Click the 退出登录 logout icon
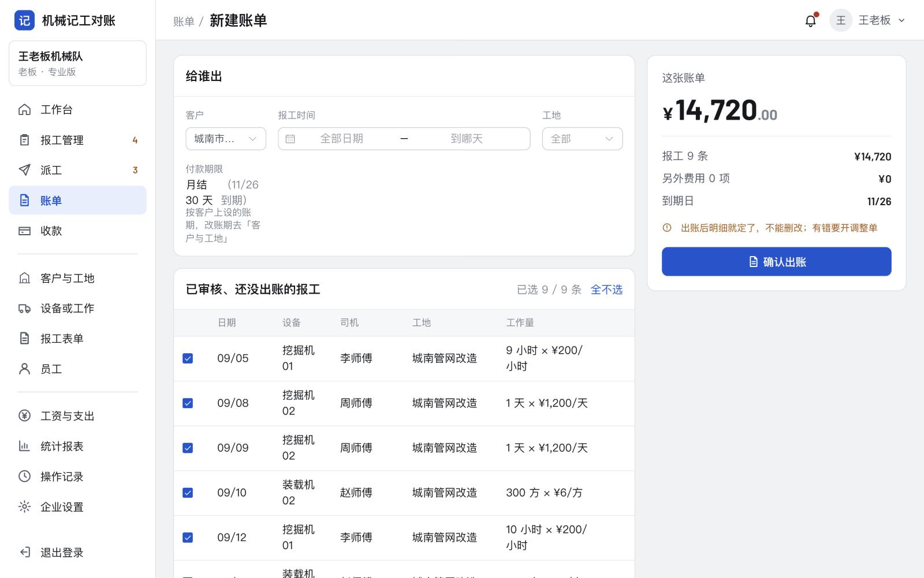Viewport: 924px width, 578px height. pos(24,552)
